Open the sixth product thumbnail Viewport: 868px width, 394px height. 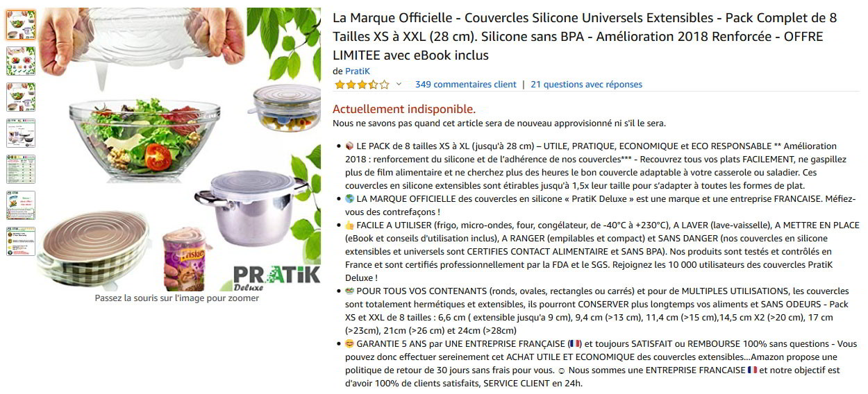[21, 205]
